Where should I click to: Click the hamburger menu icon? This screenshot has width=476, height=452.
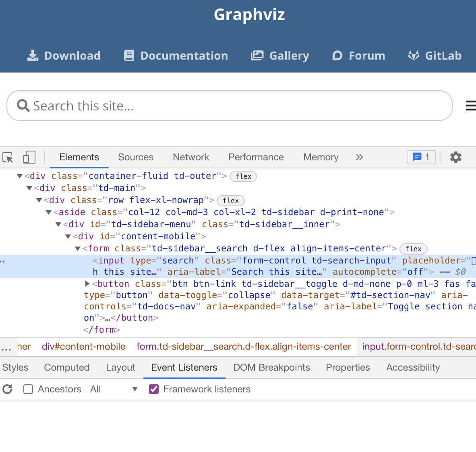tap(470, 106)
